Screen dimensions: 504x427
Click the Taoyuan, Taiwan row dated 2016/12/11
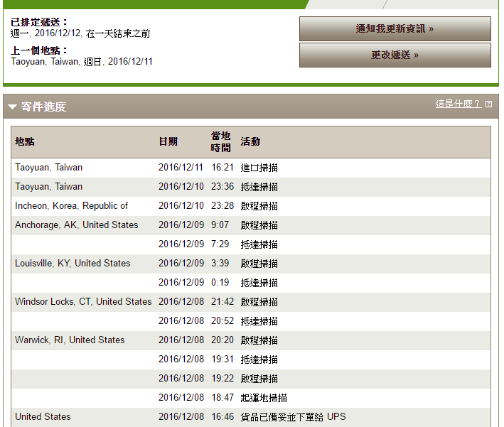[251, 168]
